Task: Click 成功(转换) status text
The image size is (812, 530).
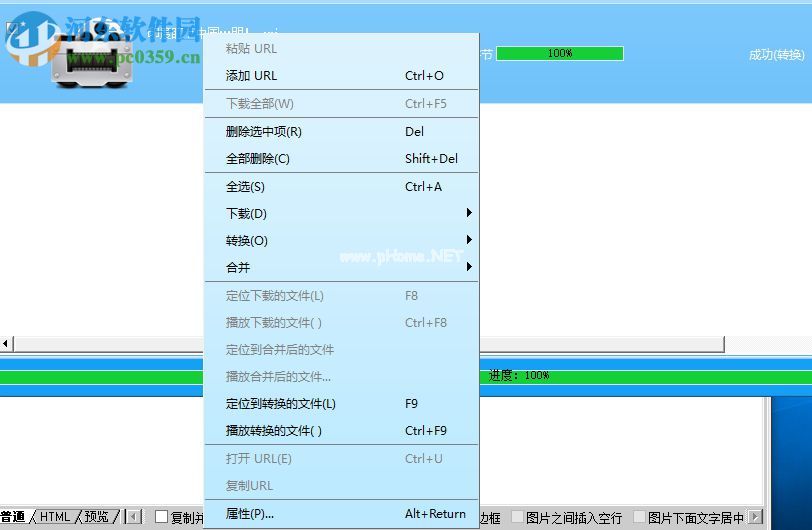Action: tap(776, 54)
